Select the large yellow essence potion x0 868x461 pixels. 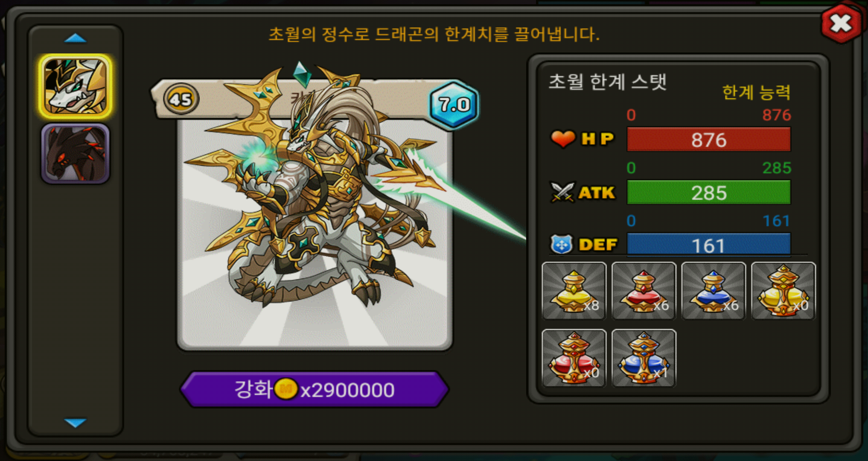pyautogui.click(x=784, y=291)
